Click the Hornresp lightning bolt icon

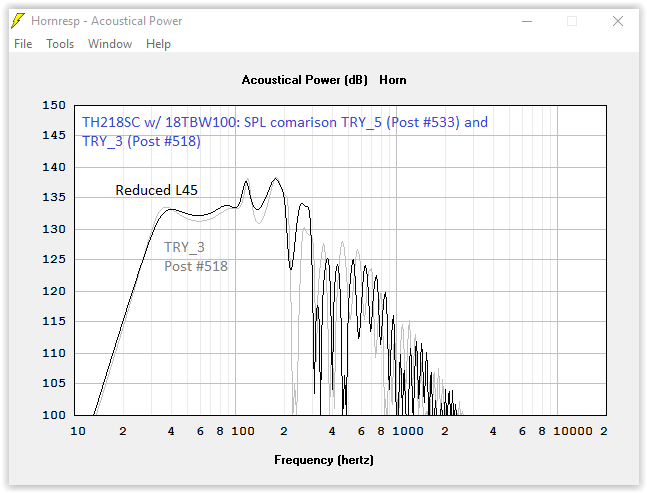18,21
